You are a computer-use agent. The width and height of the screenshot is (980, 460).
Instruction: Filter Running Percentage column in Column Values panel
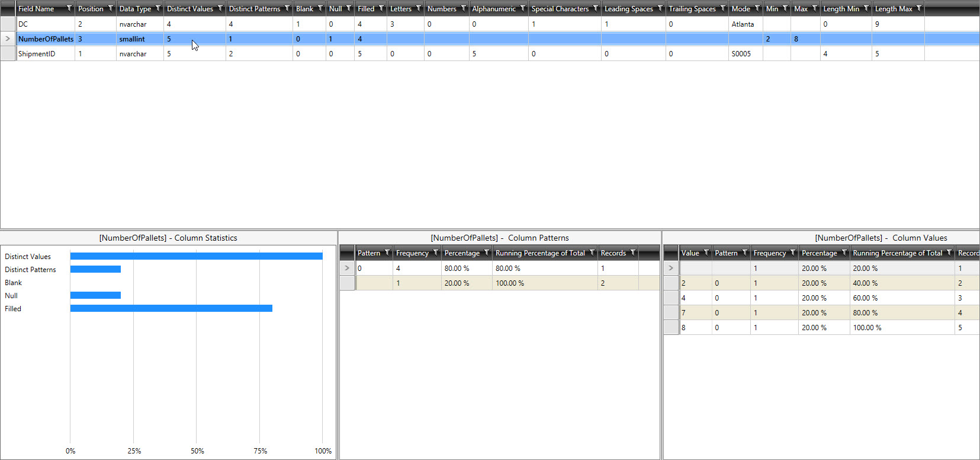click(949, 253)
